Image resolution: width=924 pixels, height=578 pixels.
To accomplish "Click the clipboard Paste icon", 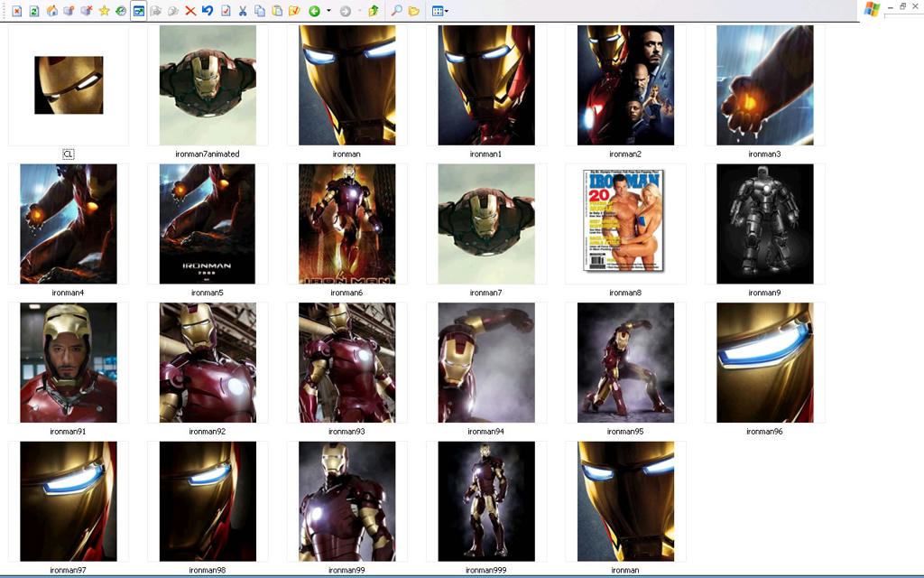I will (277, 11).
